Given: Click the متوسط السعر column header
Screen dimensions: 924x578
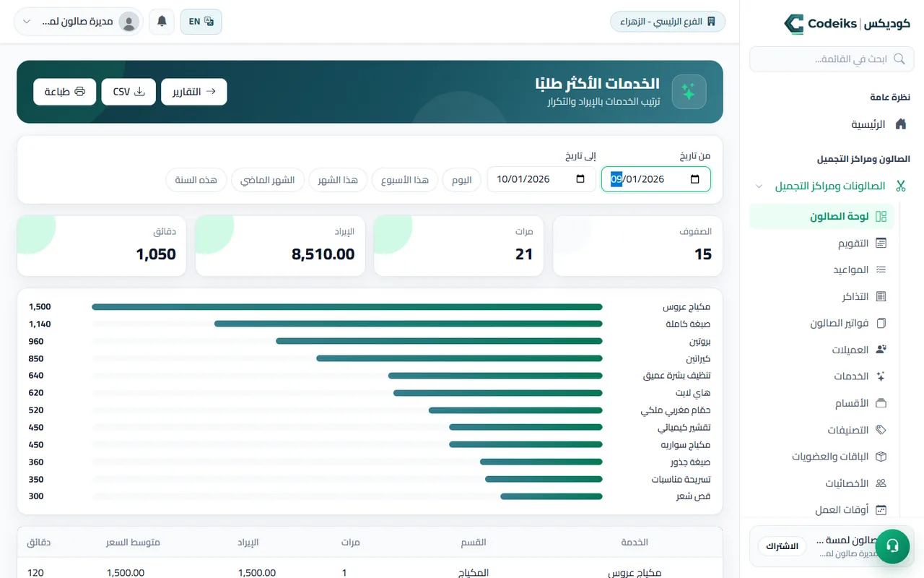Looking at the screenshot, I should point(133,542).
